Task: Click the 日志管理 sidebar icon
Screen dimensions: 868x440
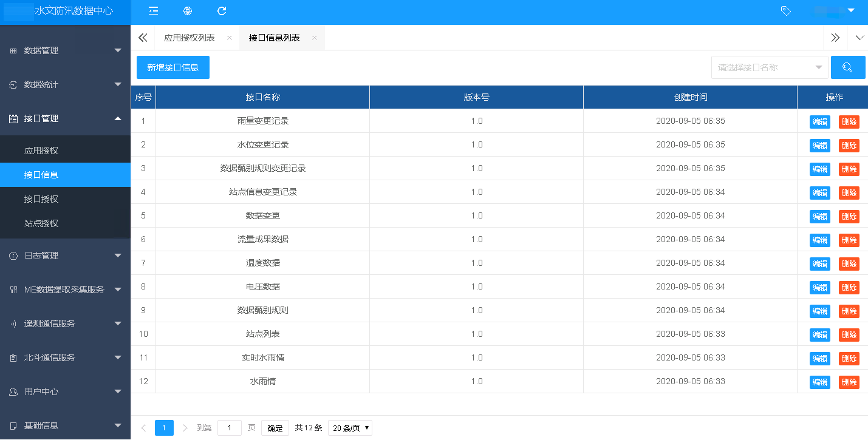Action: coord(13,256)
